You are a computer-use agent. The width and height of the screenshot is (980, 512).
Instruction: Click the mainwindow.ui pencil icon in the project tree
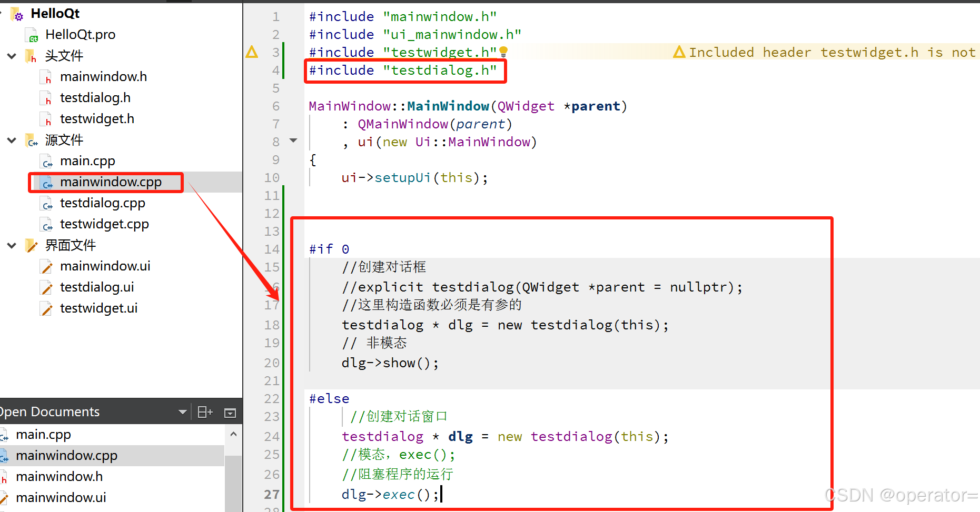click(x=47, y=267)
